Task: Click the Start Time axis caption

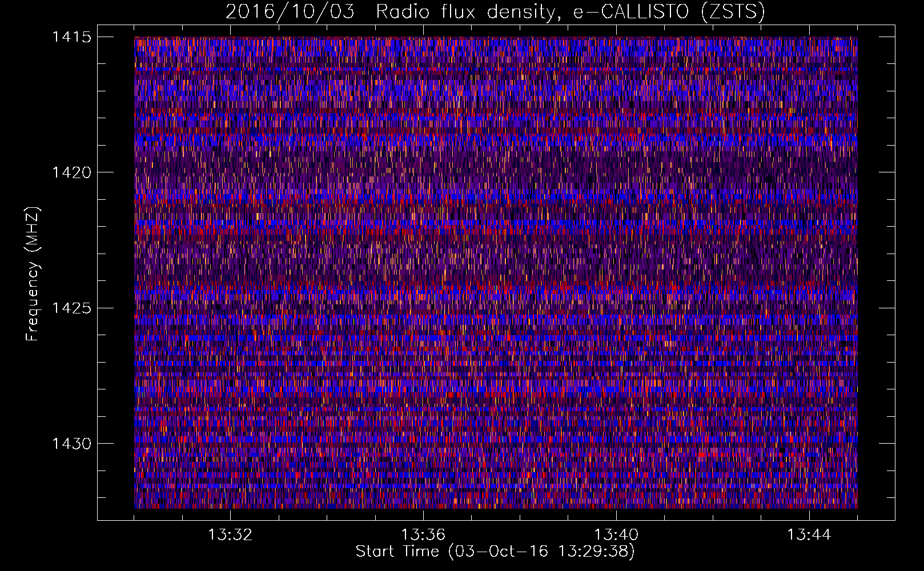Action: (x=495, y=552)
